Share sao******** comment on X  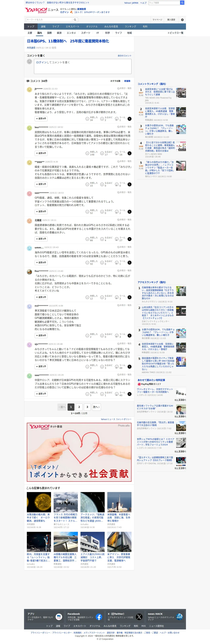130,394
